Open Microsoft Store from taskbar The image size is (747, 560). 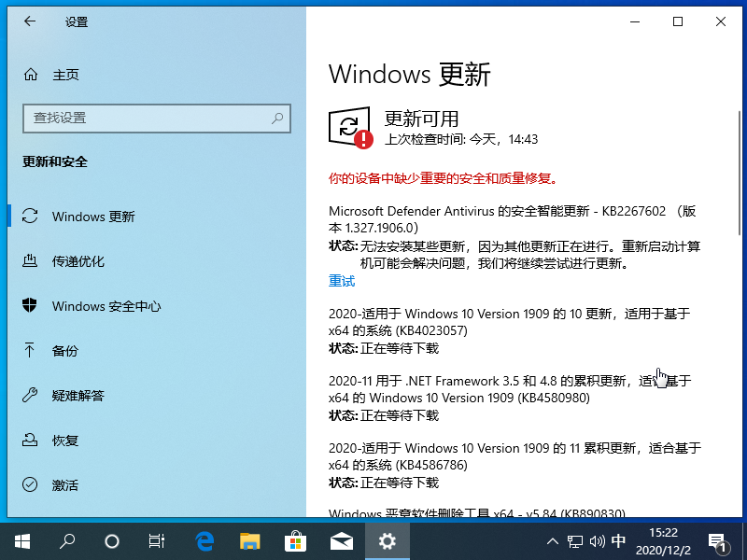click(x=295, y=541)
